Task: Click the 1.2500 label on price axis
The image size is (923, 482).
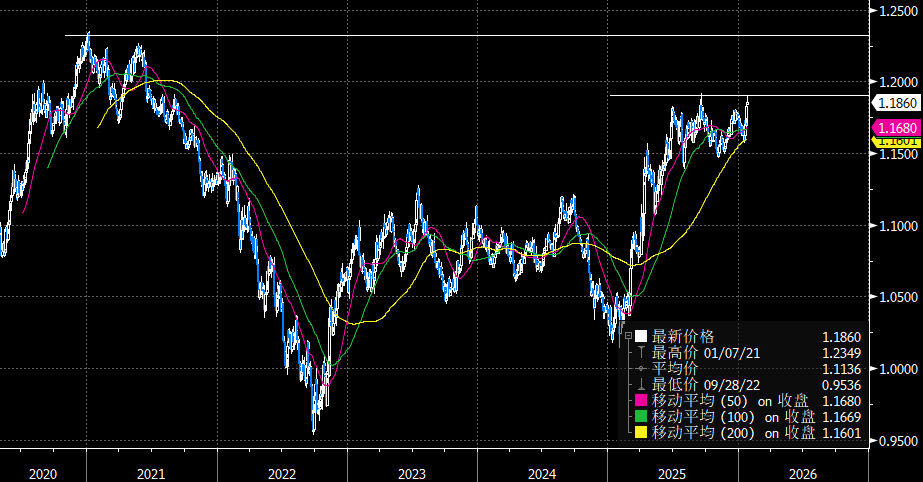Action: pyautogui.click(x=898, y=11)
